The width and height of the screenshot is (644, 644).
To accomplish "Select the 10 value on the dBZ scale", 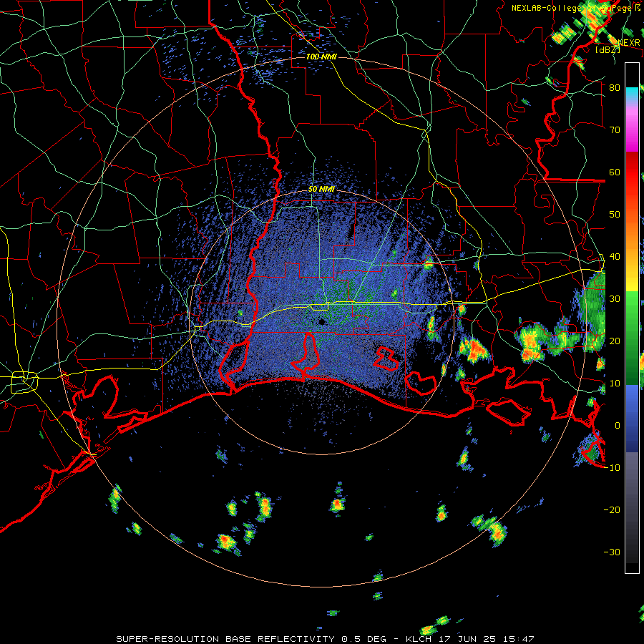I will [615, 384].
